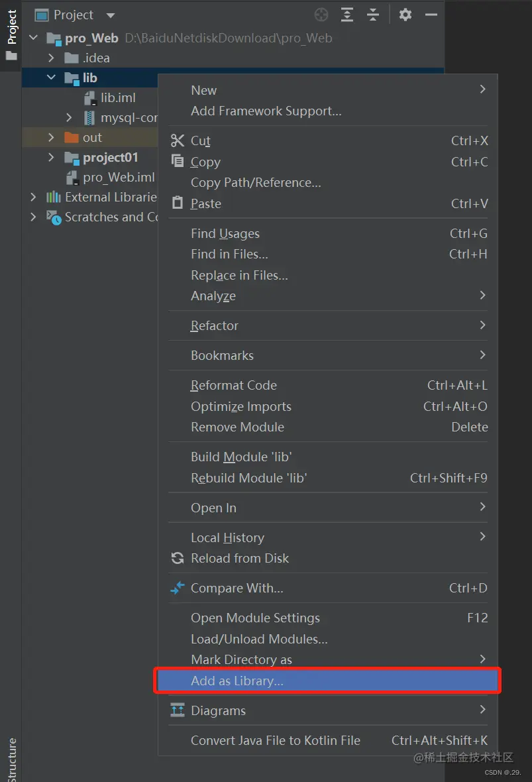Expand the External Libraries node
Viewport: 532px width, 782px height.
click(34, 197)
